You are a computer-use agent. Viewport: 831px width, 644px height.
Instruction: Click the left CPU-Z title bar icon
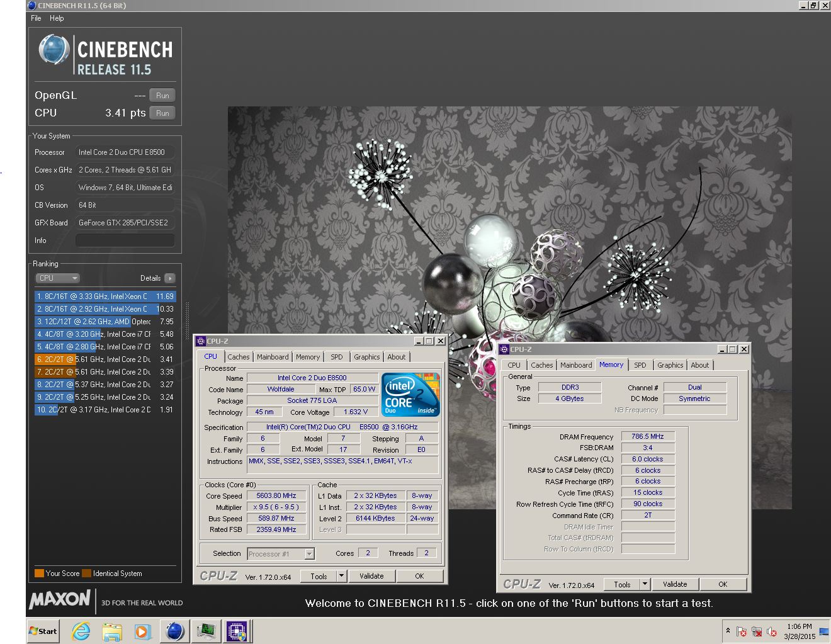coord(201,341)
